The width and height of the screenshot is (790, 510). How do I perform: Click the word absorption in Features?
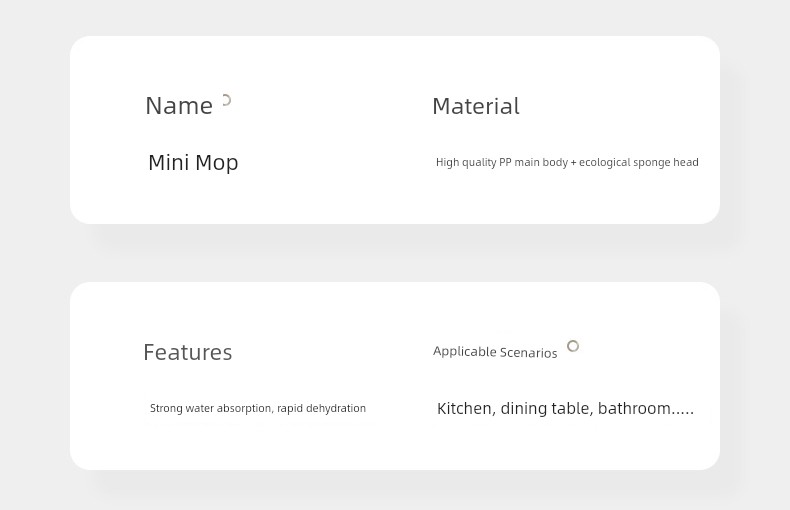pyautogui.click(x=245, y=408)
